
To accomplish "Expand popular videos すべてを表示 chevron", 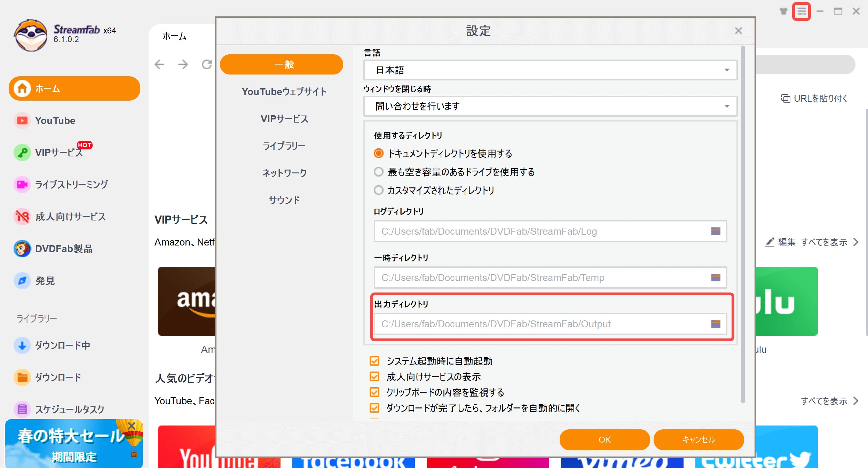I will [856, 401].
